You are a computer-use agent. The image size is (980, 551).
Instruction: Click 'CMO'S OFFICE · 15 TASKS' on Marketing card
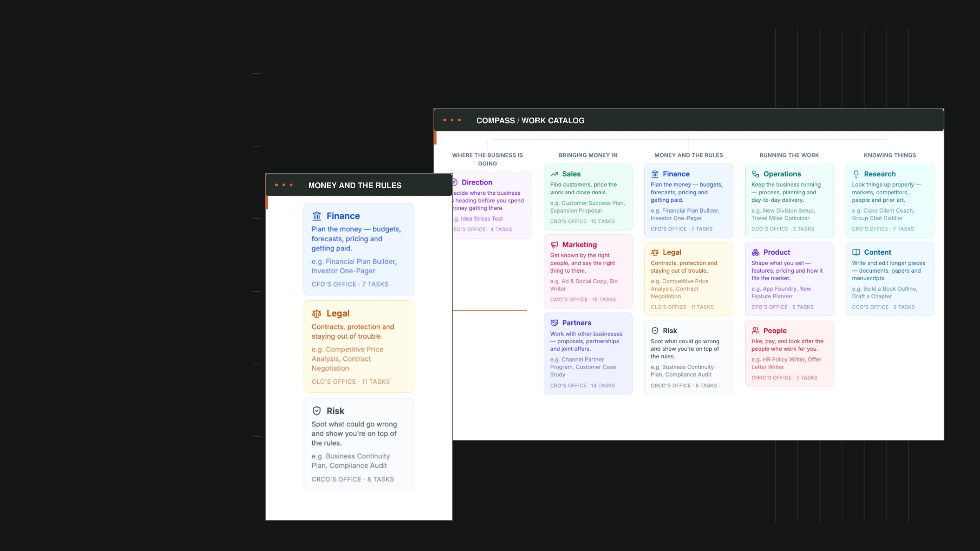583,300
